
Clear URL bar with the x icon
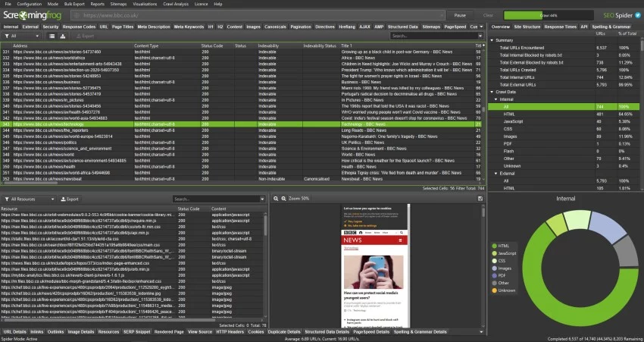[x=442, y=16]
